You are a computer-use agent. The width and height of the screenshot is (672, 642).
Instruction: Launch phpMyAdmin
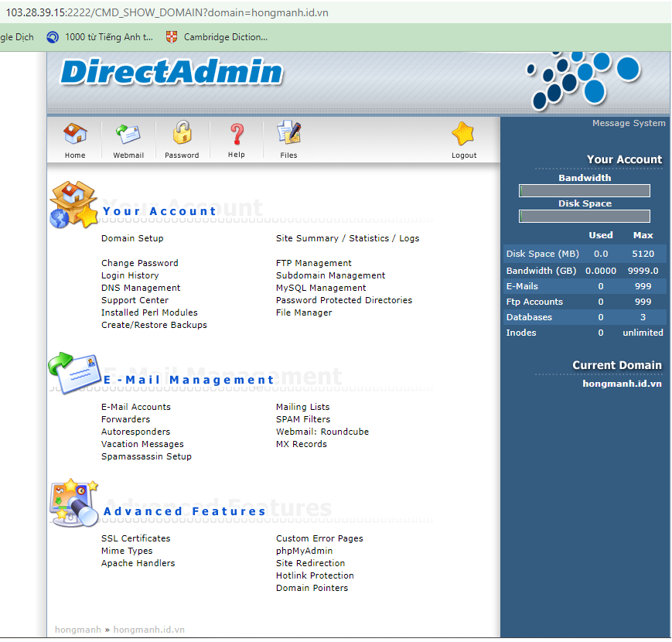pyautogui.click(x=304, y=552)
